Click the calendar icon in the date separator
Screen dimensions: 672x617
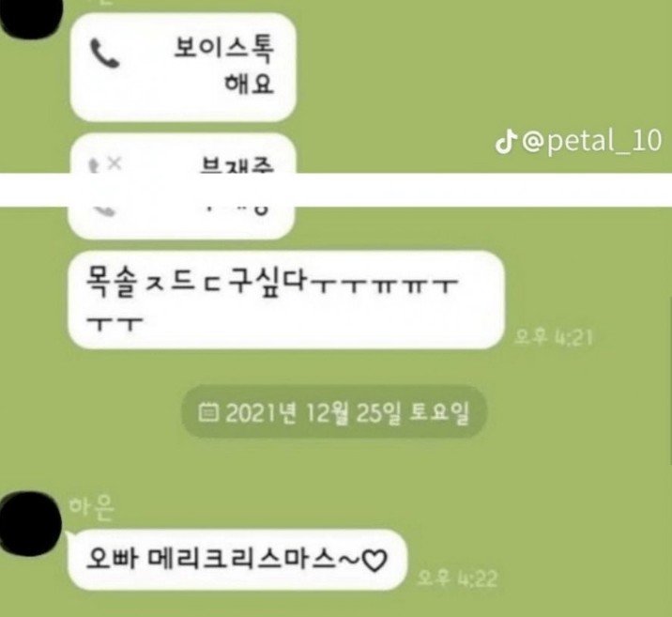[x=208, y=412]
